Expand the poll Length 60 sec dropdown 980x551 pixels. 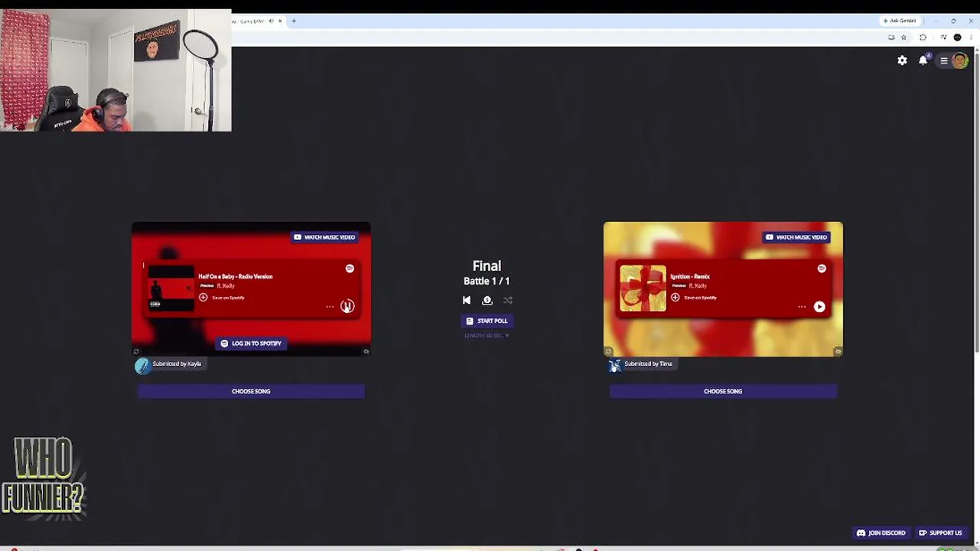487,335
